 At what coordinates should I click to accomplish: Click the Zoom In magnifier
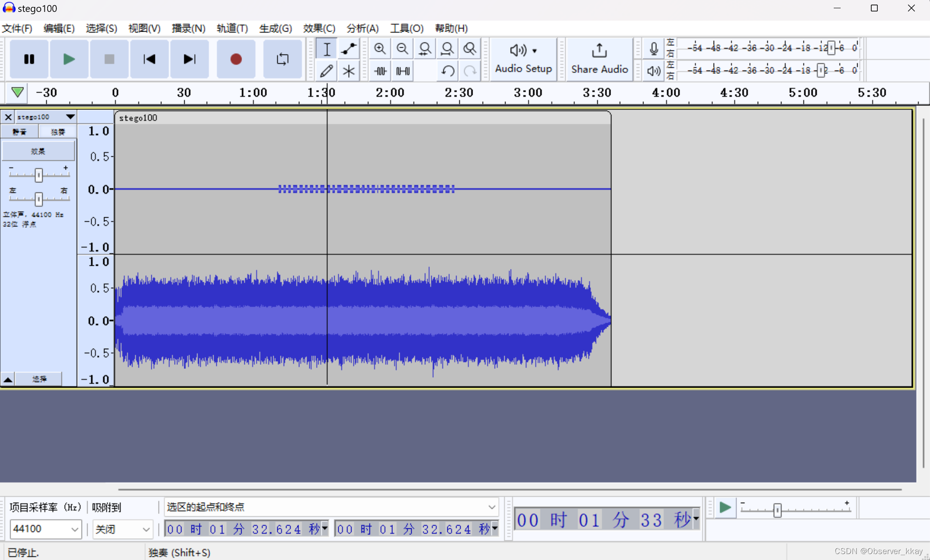pos(380,49)
